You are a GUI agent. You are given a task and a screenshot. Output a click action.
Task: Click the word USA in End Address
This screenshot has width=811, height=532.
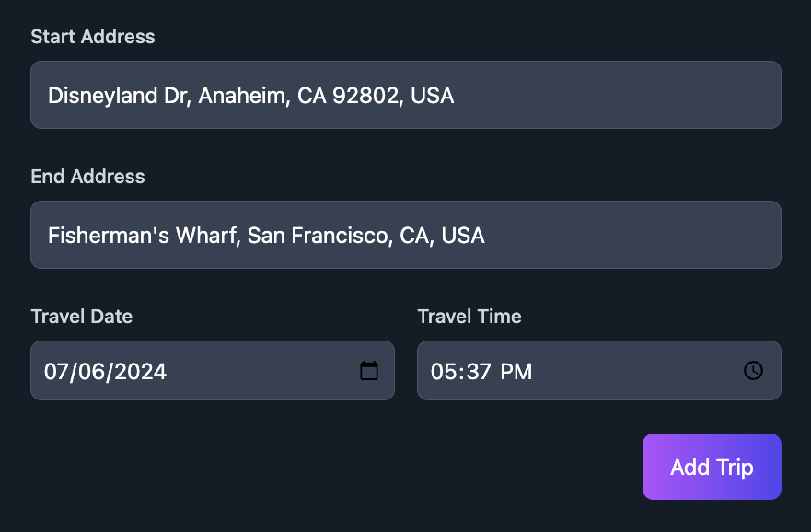click(x=463, y=236)
